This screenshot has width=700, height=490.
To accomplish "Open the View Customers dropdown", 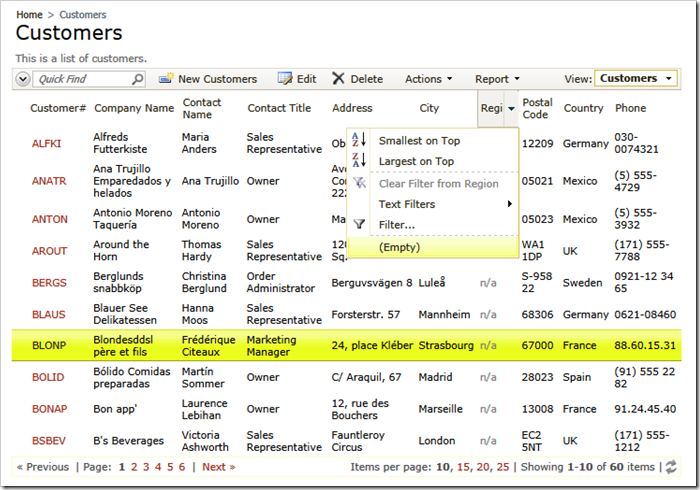I will click(x=636, y=79).
